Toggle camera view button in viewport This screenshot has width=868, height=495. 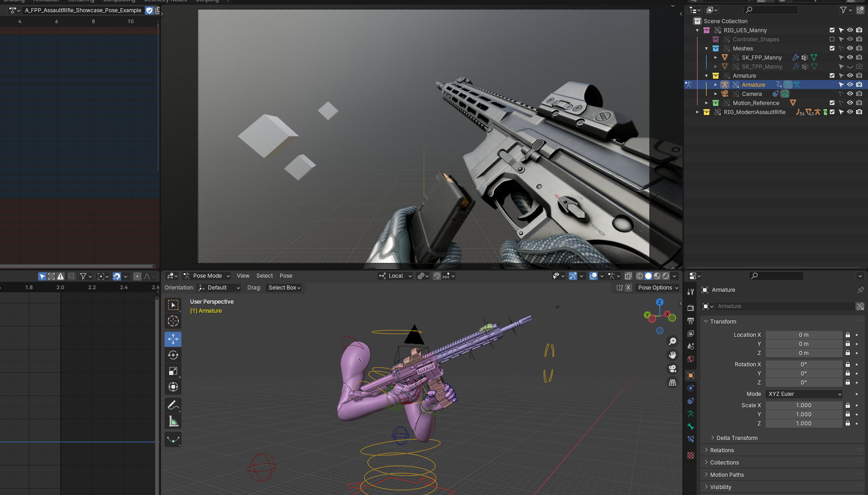(x=672, y=369)
